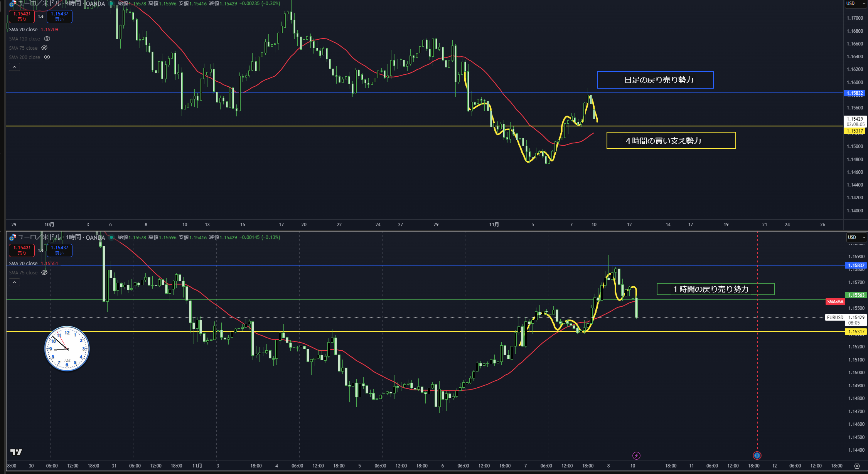Viewport: 868px width, 474px height.
Task: Click EUR/USD flag icon on 4-hour chart
Action: click(x=12, y=4)
